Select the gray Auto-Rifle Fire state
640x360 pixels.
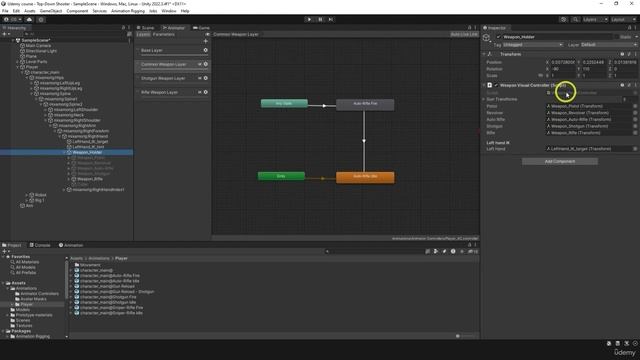tap(365, 104)
